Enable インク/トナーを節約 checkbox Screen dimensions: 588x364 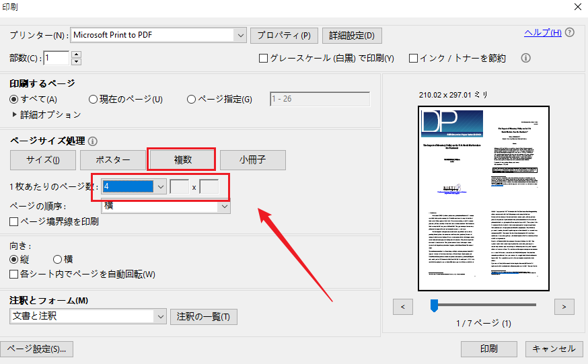tap(413, 58)
